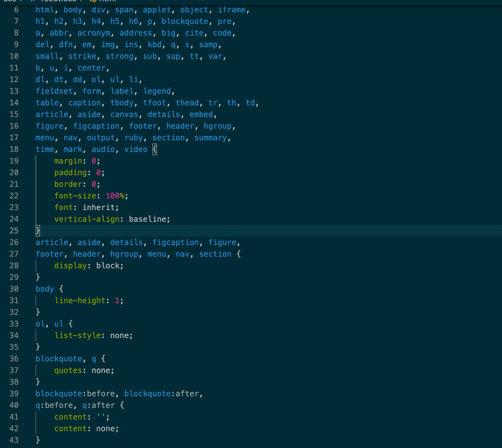Click the highlighted closing brace on line 25
The height and width of the screenshot is (448, 502).
point(37,230)
